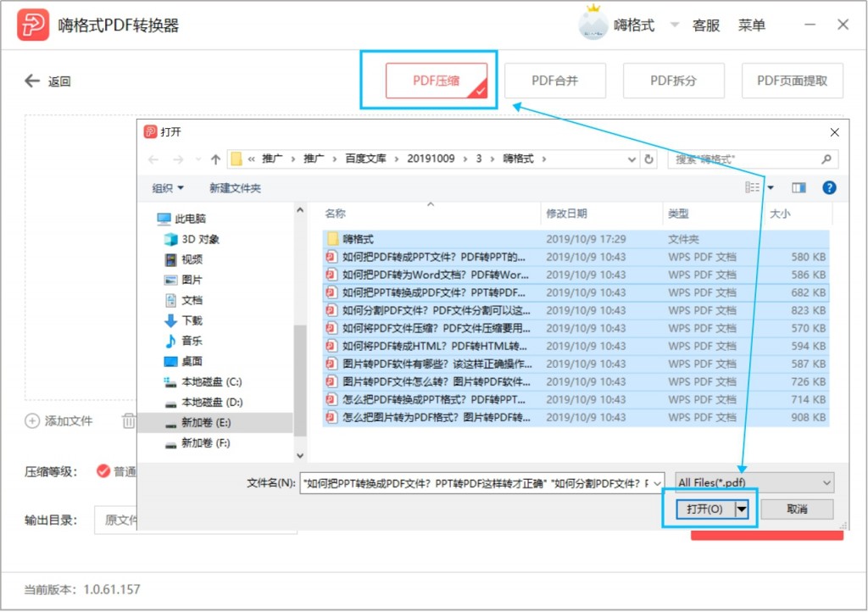868x612 pixels.
Task: Click the 嗨格式PDF转换器 logo icon
Action: (x=33, y=25)
